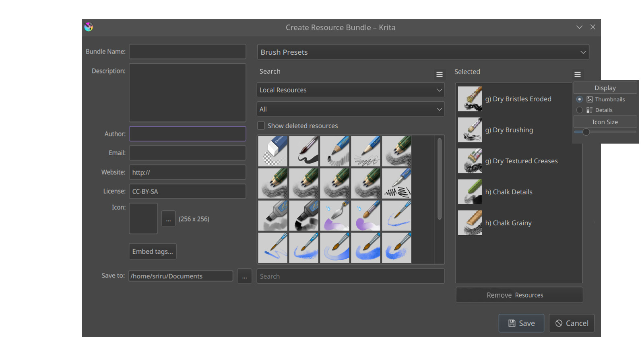Enable Show deleted resources checkbox
Viewport: 644px width, 362px height.
[x=261, y=126]
